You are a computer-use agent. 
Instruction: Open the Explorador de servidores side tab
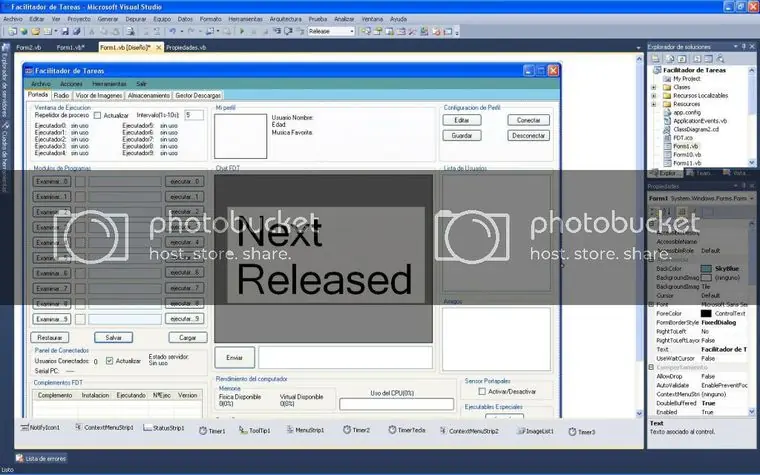[x=5, y=80]
